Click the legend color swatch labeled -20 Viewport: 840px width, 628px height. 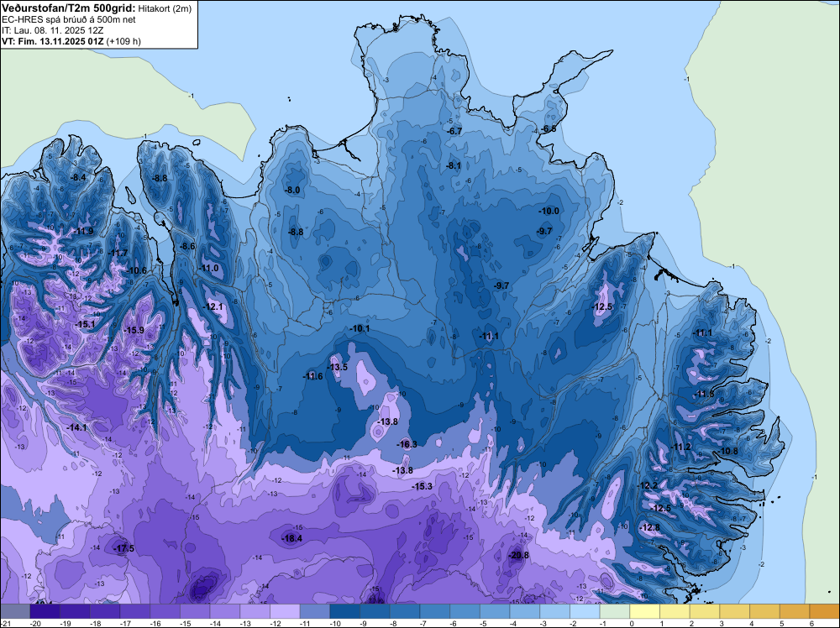(45, 611)
